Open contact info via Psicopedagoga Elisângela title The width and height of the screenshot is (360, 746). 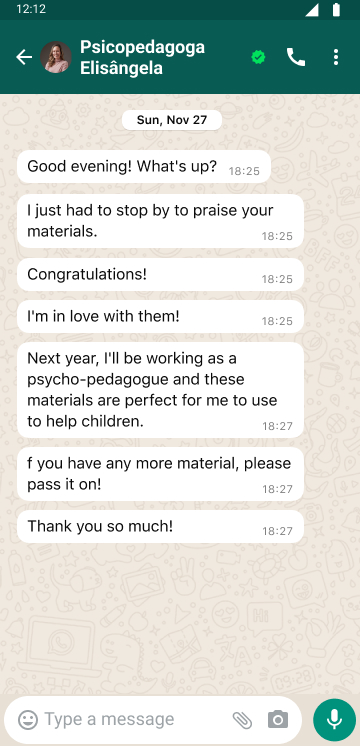pos(143,57)
